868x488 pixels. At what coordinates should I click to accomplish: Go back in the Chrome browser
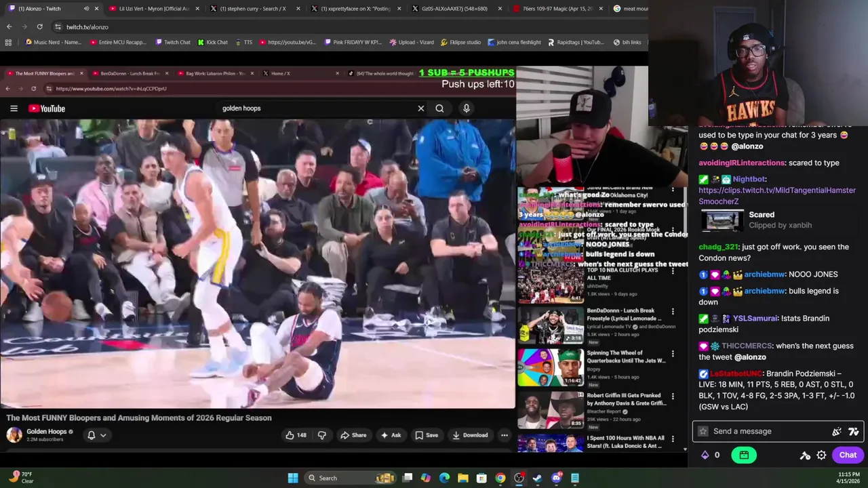coord(9,26)
